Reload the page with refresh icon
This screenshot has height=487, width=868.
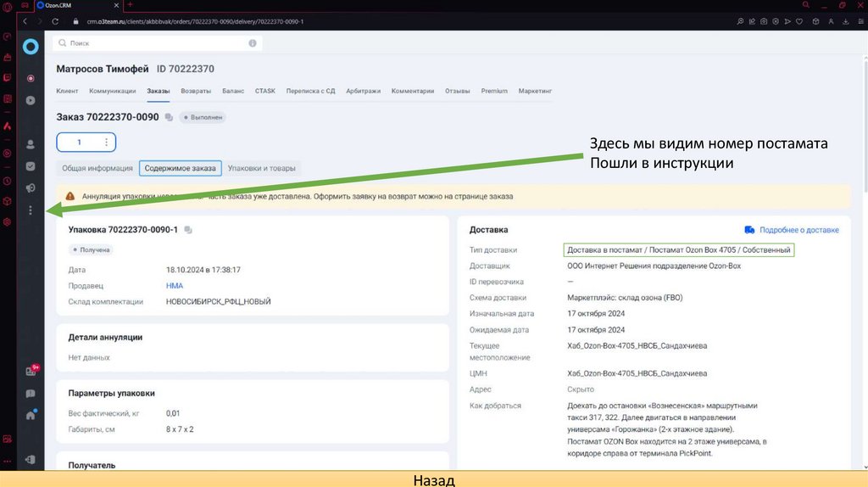(x=55, y=21)
